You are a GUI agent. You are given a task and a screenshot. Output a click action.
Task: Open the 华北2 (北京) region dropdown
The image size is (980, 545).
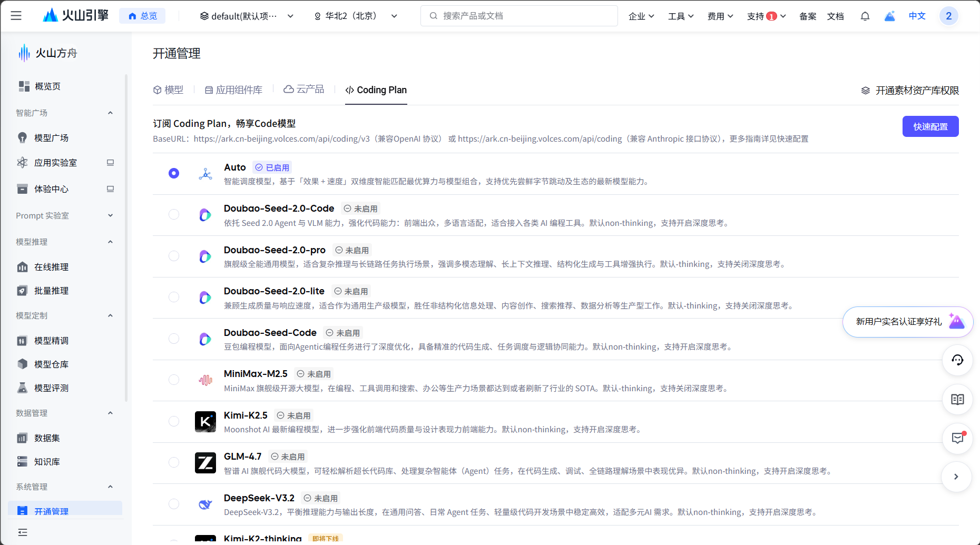[x=355, y=16]
